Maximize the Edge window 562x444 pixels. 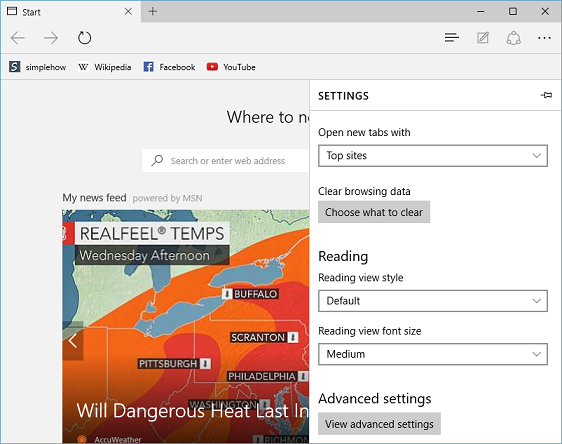(x=513, y=11)
